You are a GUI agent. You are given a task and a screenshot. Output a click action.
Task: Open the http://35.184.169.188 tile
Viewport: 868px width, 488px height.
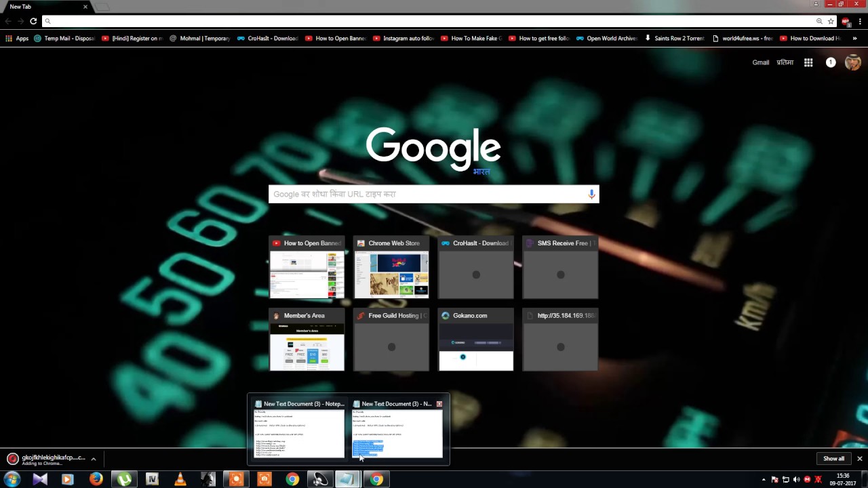pyautogui.click(x=560, y=340)
